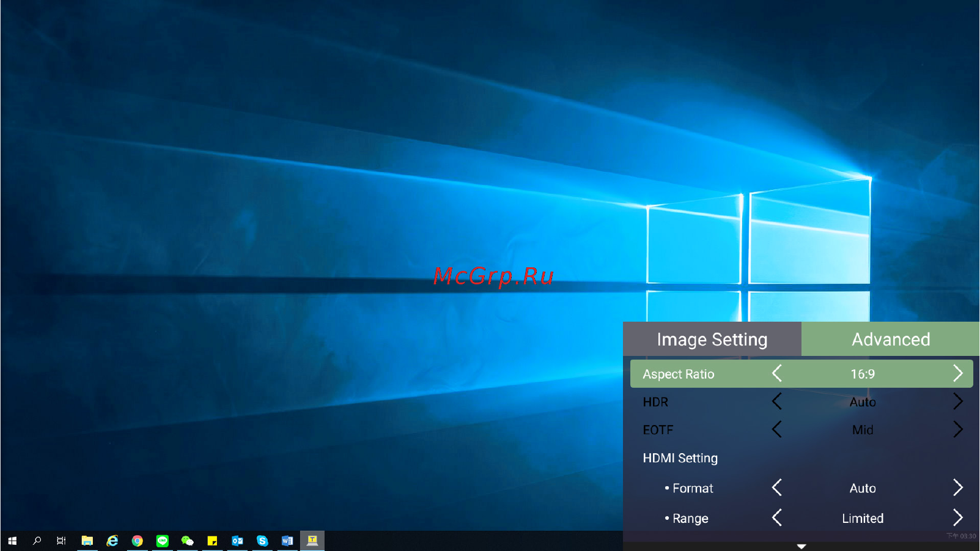
Task: Switch to the Image Setting tab
Action: tap(712, 339)
